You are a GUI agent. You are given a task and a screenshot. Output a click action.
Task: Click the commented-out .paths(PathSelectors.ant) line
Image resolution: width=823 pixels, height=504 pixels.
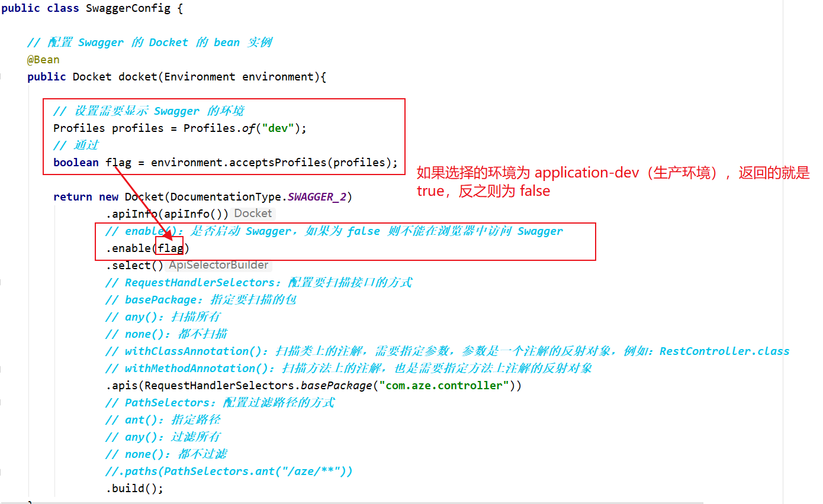[x=229, y=471]
